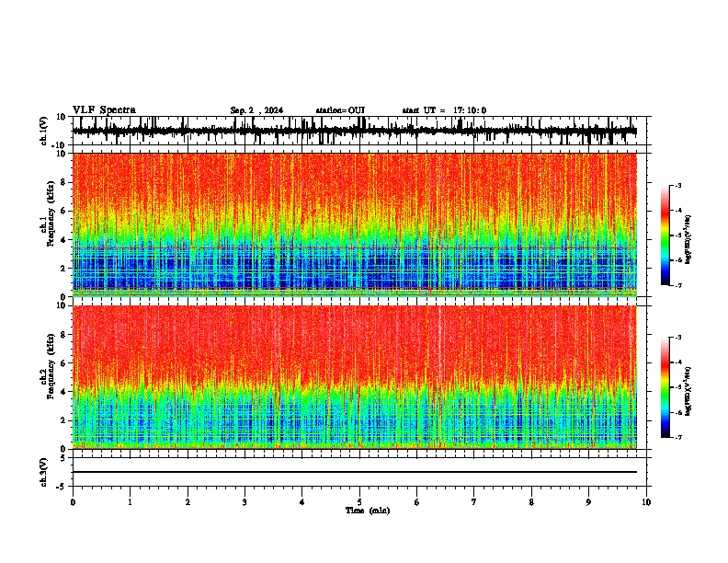Image resolution: width=728 pixels, height=563 pixels.
Task: Click the "4" kHz tick on ch.2 spectrogram
Action: 63,392
